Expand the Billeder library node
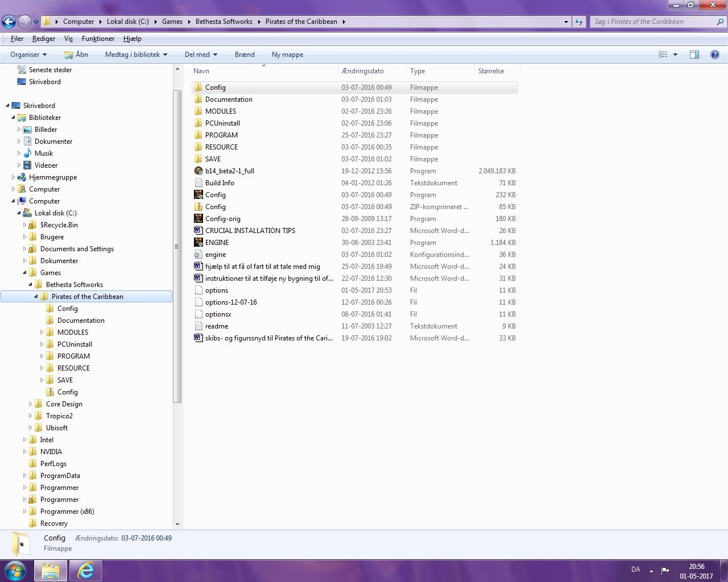Viewport: 728px width, 582px height. point(19,130)
